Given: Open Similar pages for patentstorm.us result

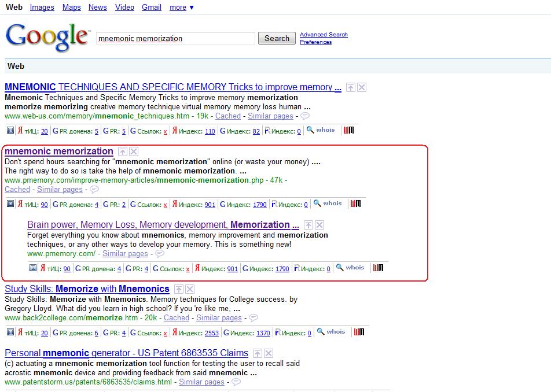Looking at the screenshot, I should [x=201, y=382].
